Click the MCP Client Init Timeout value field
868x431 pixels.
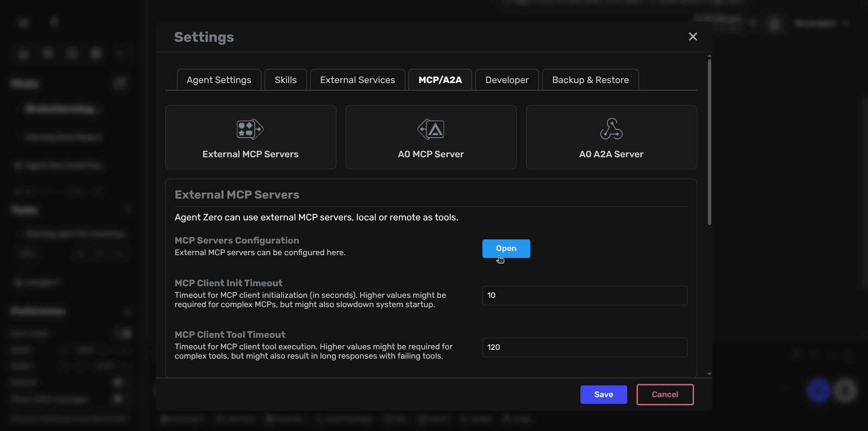[x=584, y=295]
